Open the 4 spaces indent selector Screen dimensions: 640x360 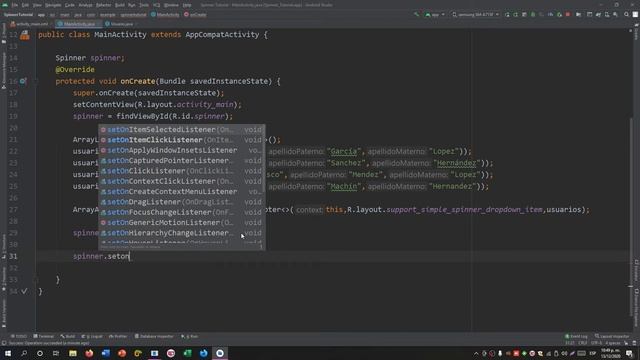(613, 343)
